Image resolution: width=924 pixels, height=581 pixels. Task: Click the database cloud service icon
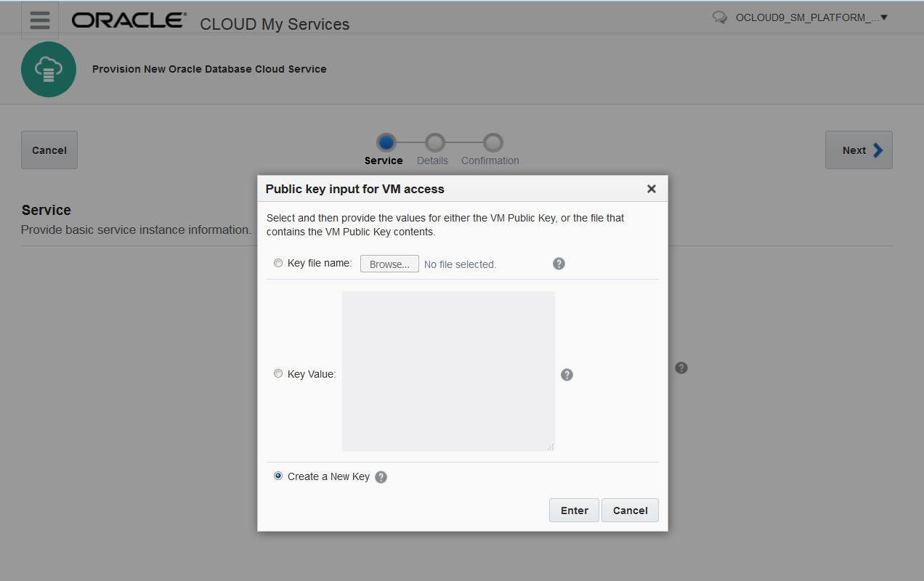(x=49, y=70)
